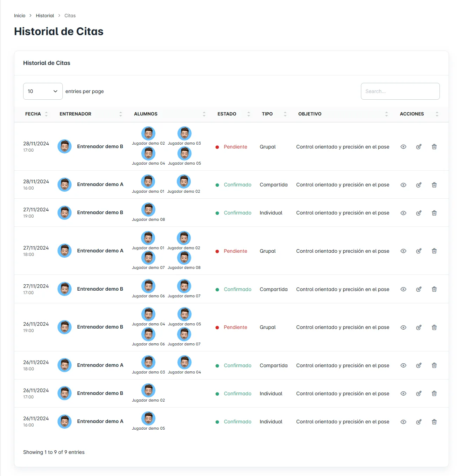Delete the 28/11/2024 16:00 appointment
Viewport: 463px width, 476px height.
pos(434,185)
